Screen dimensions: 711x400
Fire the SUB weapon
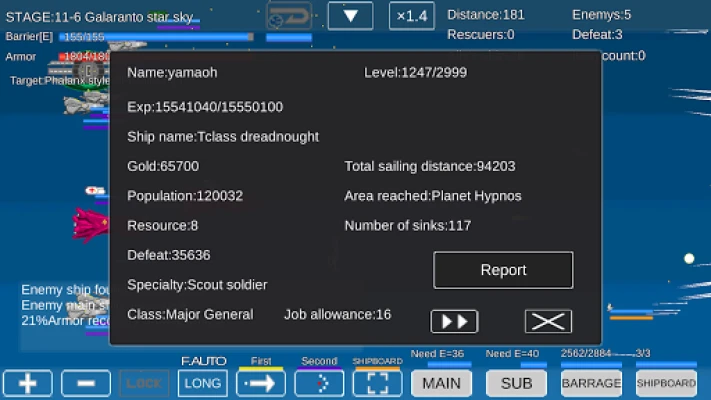pyautogui.click(x=516, y=383)
